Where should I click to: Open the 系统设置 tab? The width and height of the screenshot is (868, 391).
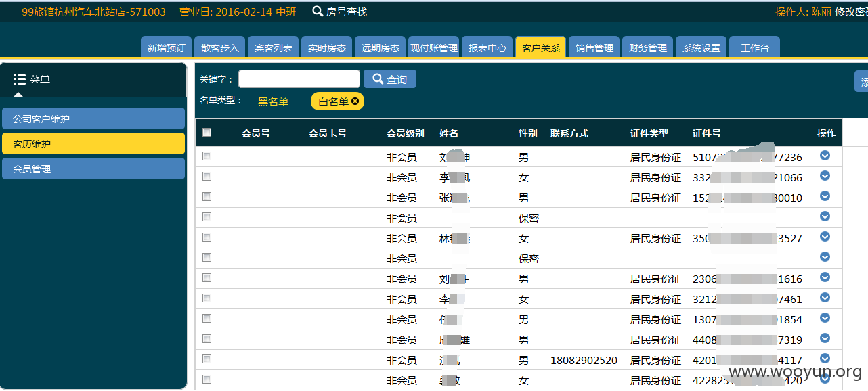coord(701,47)
